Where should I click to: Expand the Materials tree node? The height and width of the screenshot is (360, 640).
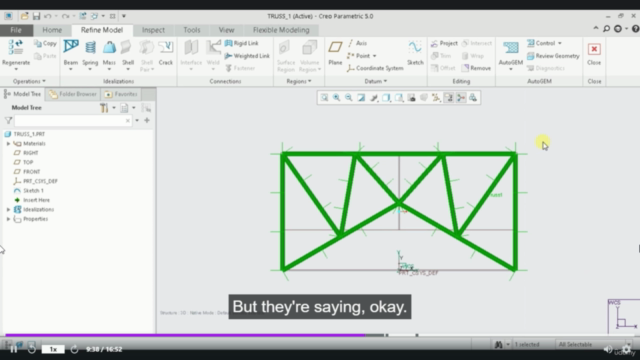point(8,144)
